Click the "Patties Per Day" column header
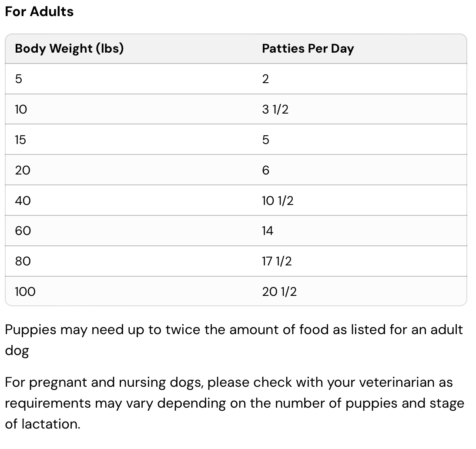 (308, 49)
